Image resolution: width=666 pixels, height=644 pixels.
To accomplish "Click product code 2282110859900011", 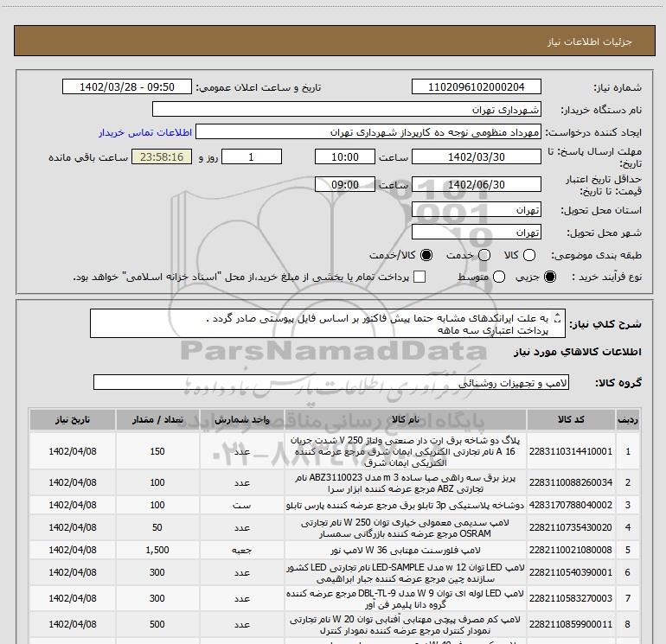I will click(x=571, y=624).
